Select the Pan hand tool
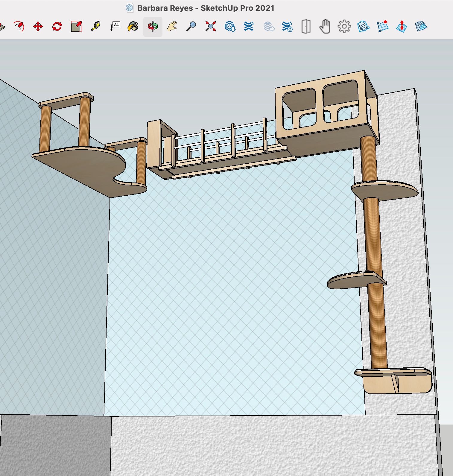 tap(172, 26)
